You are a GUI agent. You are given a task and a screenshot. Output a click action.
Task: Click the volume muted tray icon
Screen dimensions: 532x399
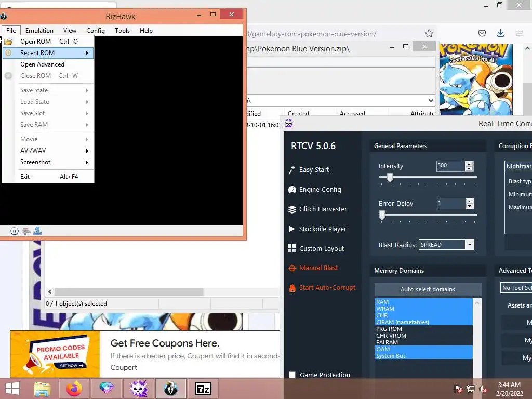pyautogui.click(x=483, y=389)
